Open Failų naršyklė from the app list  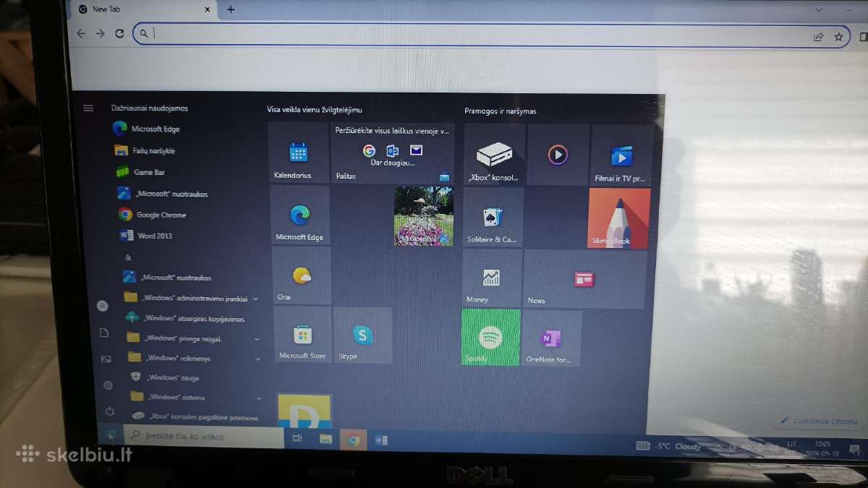146,150
